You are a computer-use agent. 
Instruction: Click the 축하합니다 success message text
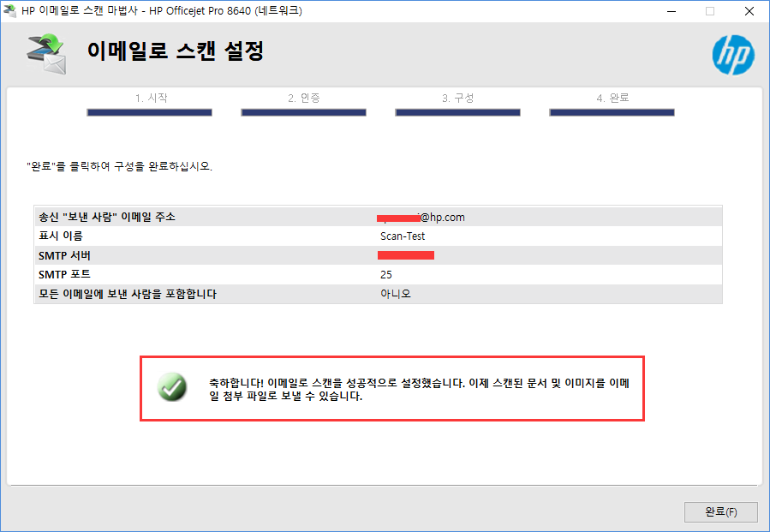click(420, 389)
